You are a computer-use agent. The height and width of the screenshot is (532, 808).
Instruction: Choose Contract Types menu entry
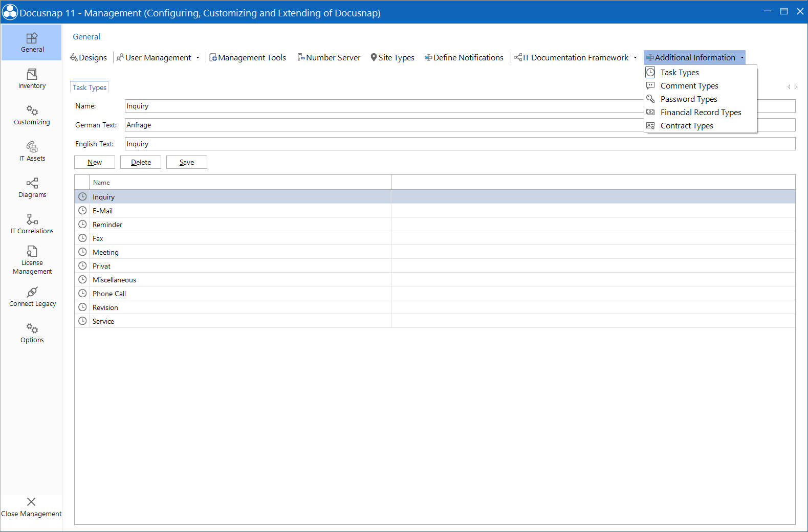tap(701, 125)
